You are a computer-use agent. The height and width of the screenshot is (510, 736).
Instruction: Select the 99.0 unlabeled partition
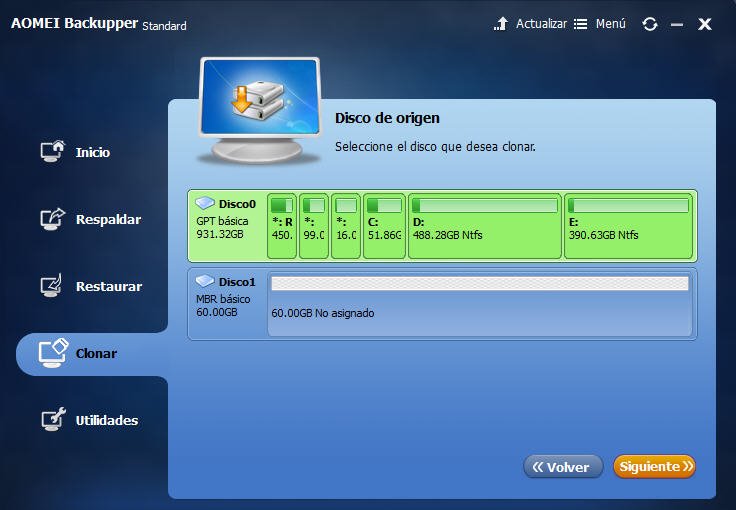click(314, 226)
